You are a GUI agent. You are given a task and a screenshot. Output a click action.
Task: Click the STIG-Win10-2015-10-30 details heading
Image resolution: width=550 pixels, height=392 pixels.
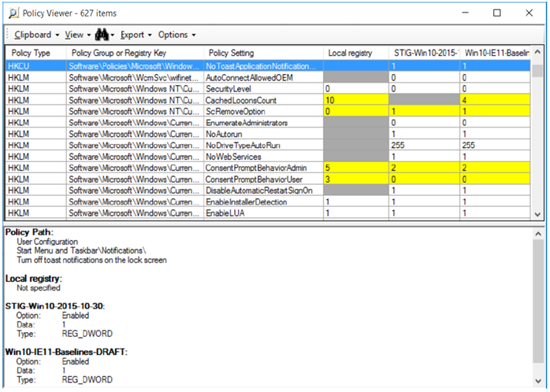(55, 306)
